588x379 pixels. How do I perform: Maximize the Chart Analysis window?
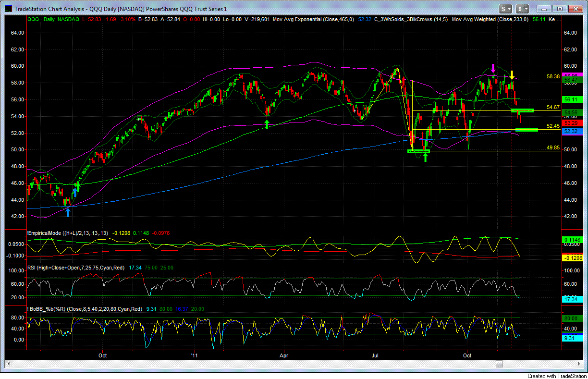pos(559,9)
